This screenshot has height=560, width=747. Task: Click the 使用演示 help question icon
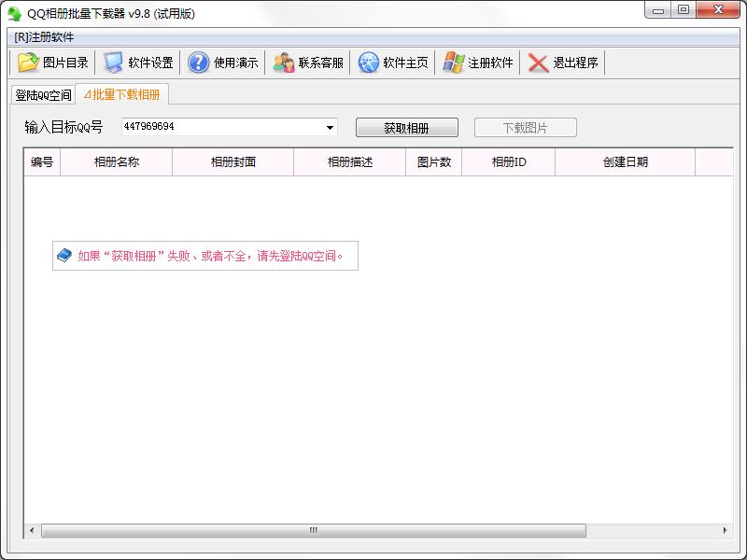(198, 63)
